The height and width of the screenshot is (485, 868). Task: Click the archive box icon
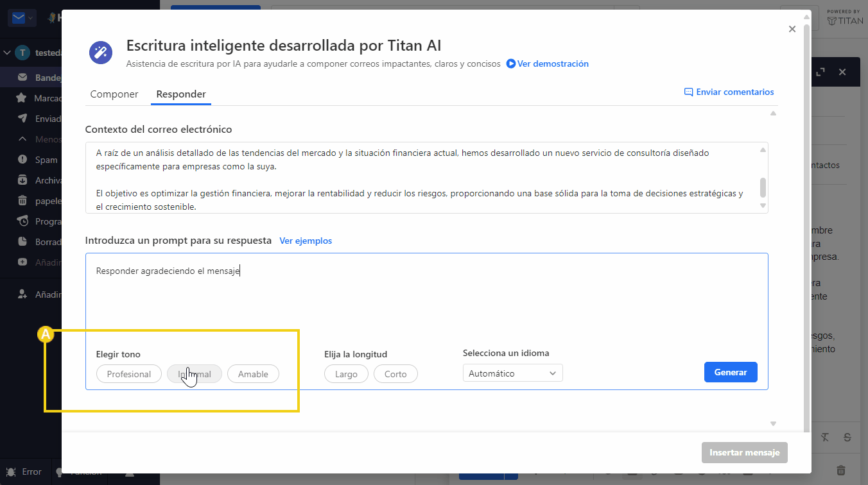(x=22, y=180)
